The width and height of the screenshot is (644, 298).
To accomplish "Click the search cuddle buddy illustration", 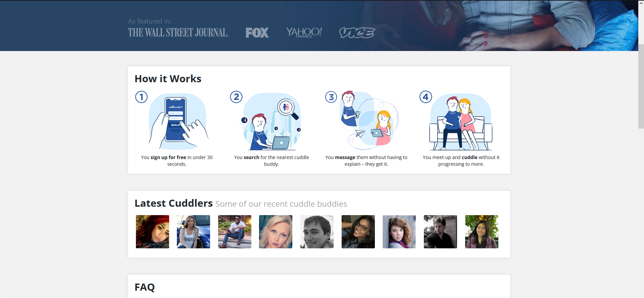I will coord(271,121).
